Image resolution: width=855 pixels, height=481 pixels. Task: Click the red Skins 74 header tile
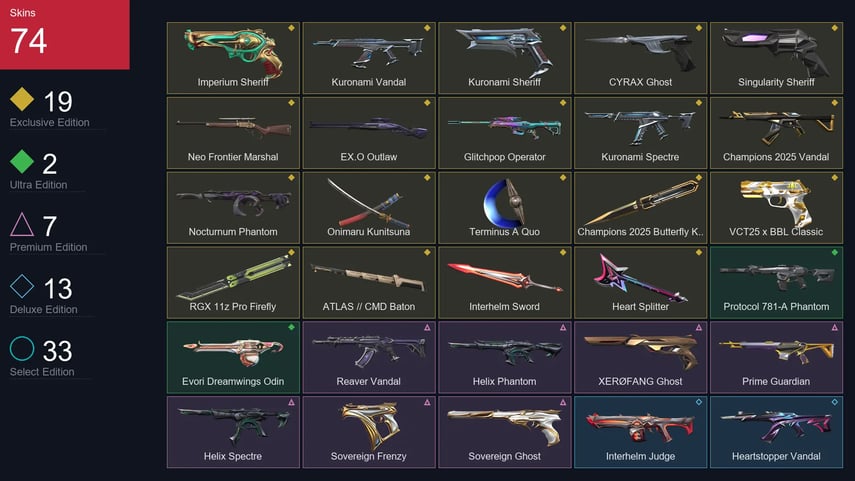pos(65,34)
